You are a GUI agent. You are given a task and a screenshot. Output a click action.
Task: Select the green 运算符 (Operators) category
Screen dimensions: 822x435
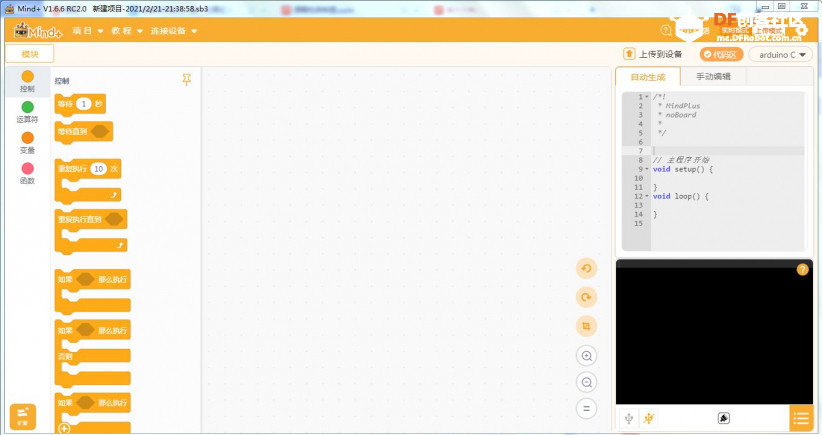pyautogui.click(x=28, y=112)
